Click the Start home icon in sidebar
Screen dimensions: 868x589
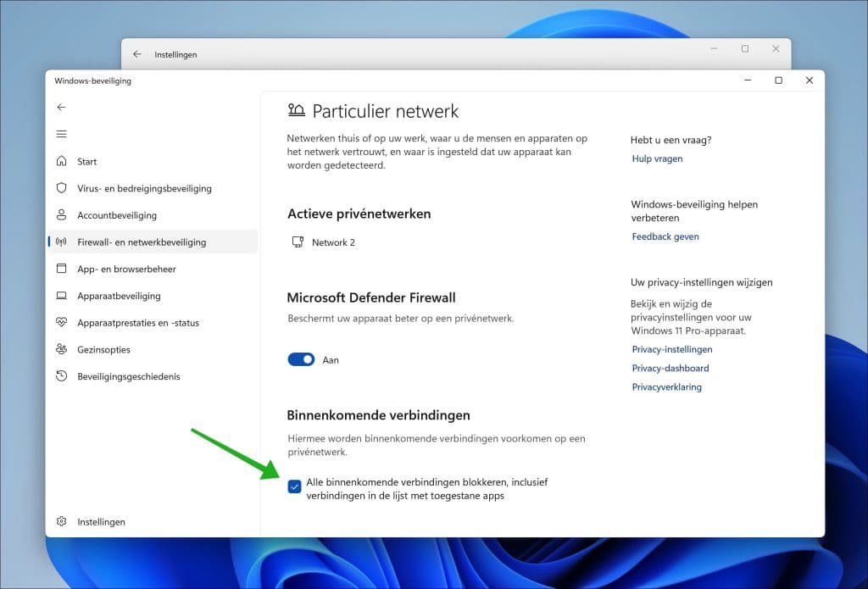point(61,161)
